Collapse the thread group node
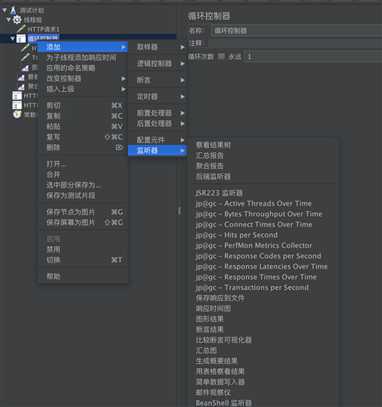382x407 pixels. pos(9,20)
